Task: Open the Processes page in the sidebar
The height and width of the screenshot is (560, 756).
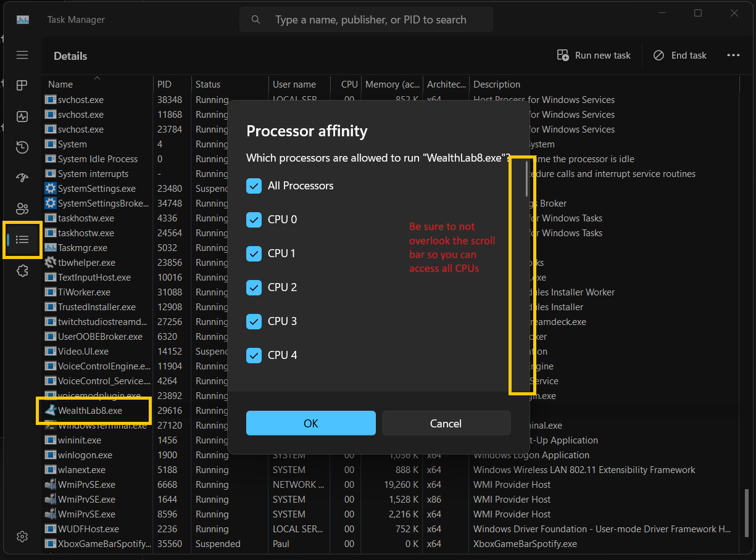Action: 22,86
